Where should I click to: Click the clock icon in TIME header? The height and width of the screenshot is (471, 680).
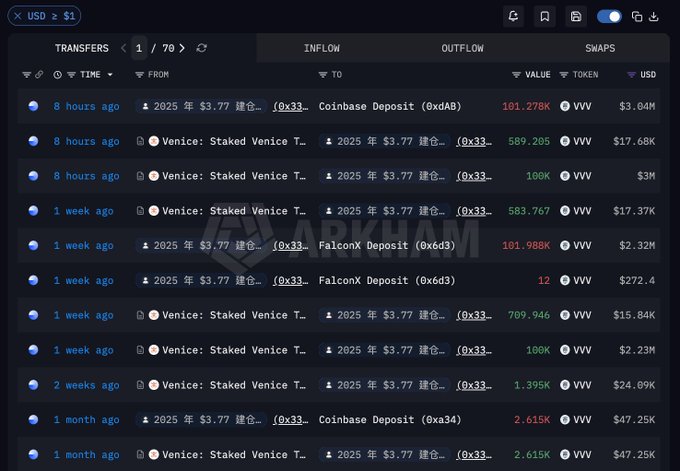point(57,75)
